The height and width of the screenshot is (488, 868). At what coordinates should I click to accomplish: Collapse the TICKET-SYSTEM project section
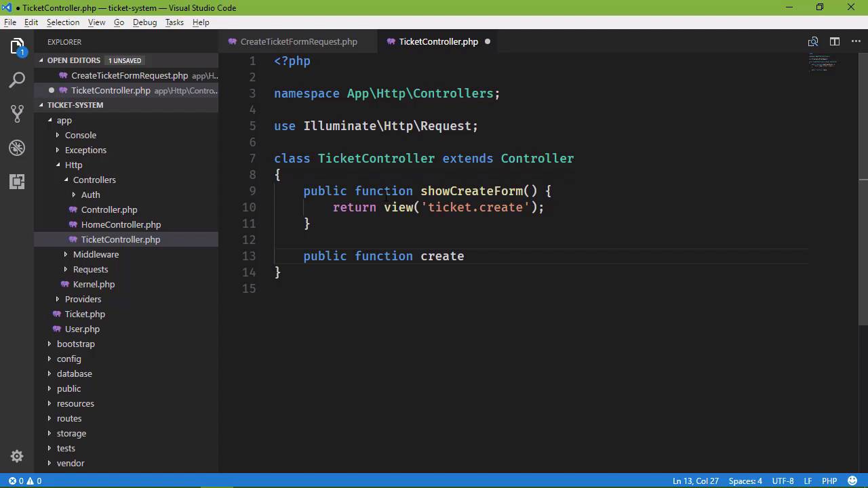[41, 105]
